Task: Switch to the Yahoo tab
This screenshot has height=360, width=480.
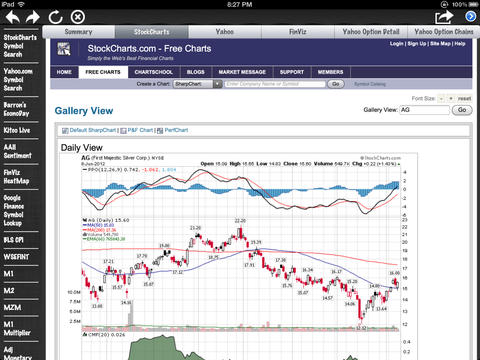Action: tap(225, 32)
